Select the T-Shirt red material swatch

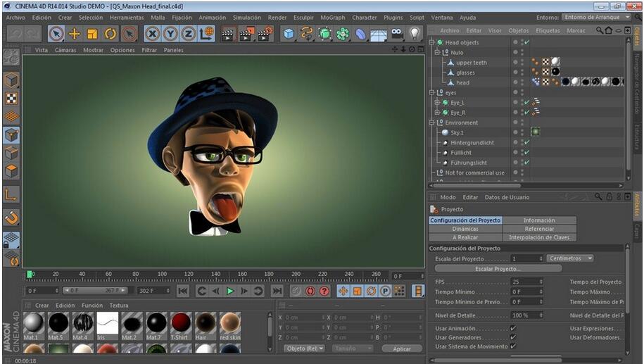point(180,323)
